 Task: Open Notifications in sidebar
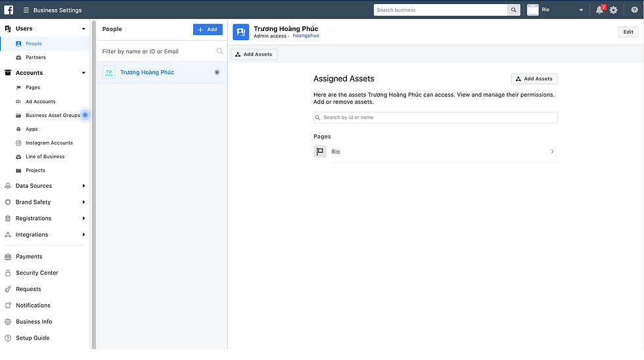tap(33, 305)
